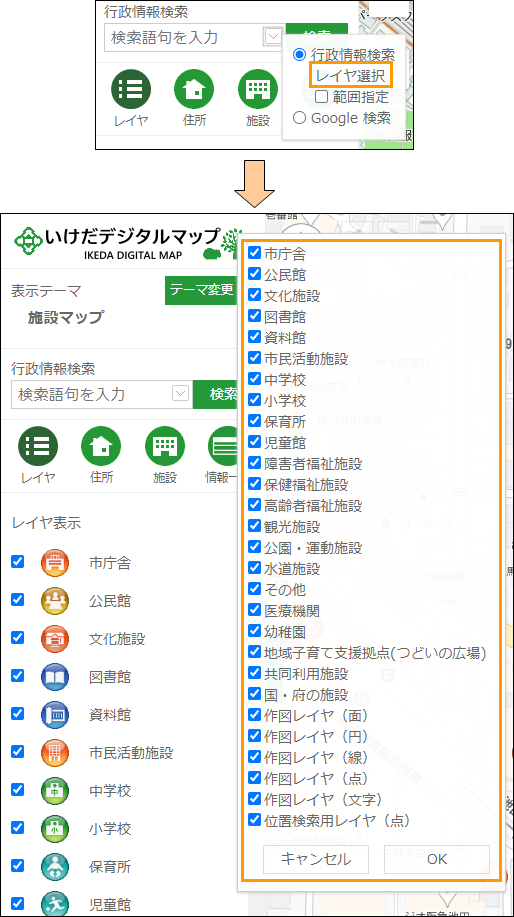Viewport: 514px width, 917px height.
Task: Click the レイヤ選択 option in the search menu
Action: click(x=350, y=75)
